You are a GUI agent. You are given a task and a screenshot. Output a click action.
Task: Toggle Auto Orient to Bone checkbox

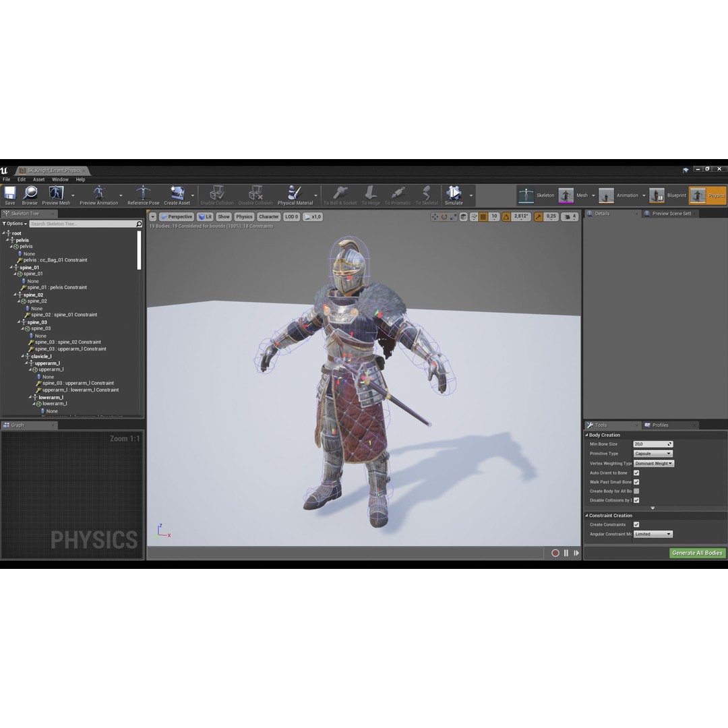(636, 473)
